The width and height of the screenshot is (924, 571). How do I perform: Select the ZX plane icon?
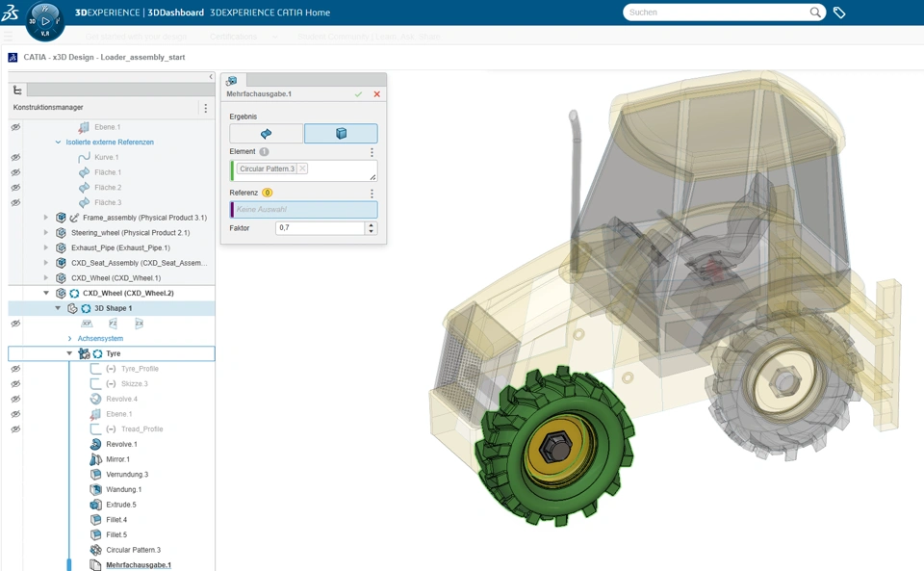139,324
